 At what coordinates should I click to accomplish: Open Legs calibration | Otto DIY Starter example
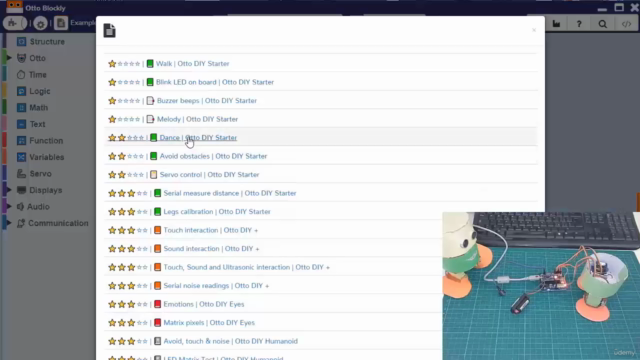point(217,211)
